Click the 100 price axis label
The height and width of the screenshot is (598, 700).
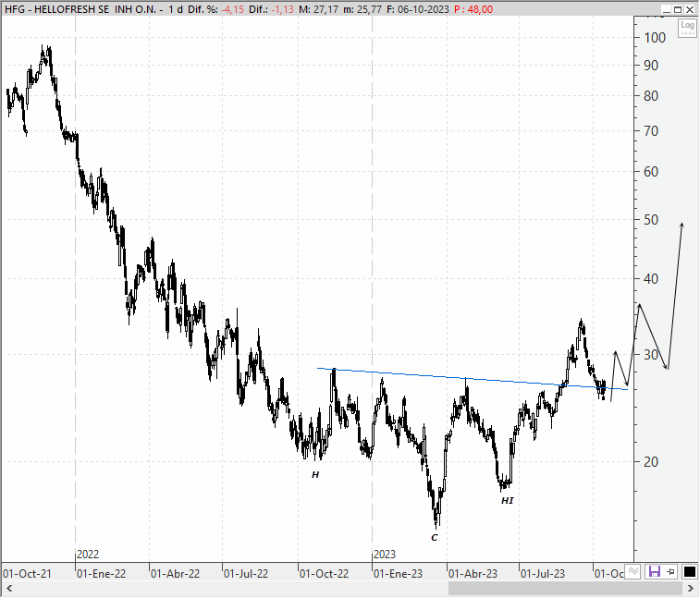655,38
